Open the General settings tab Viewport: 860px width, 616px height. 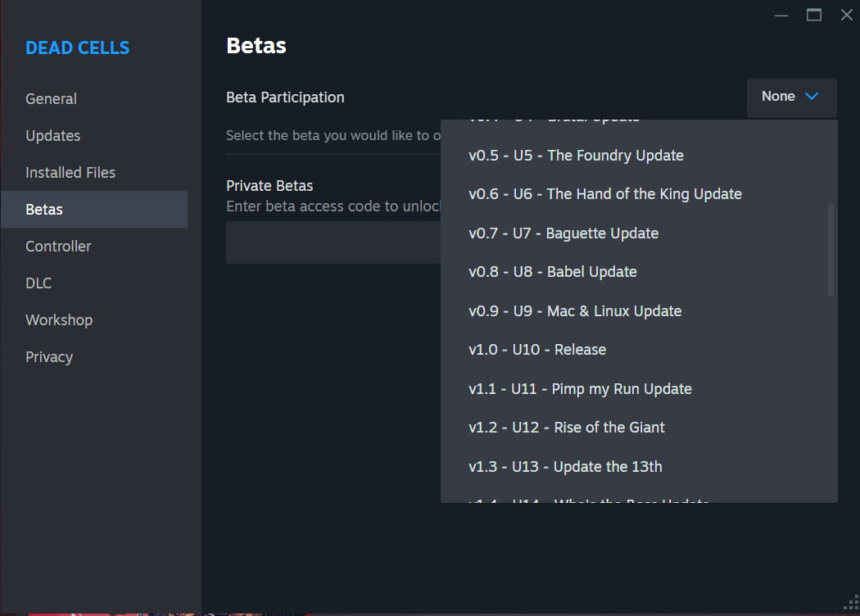tap(51, 99)
